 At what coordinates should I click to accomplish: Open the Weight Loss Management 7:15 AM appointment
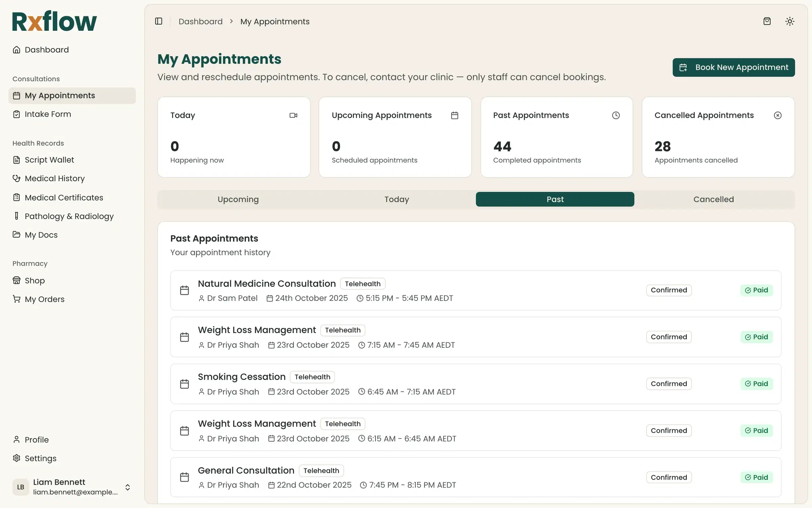click(476, 337)
